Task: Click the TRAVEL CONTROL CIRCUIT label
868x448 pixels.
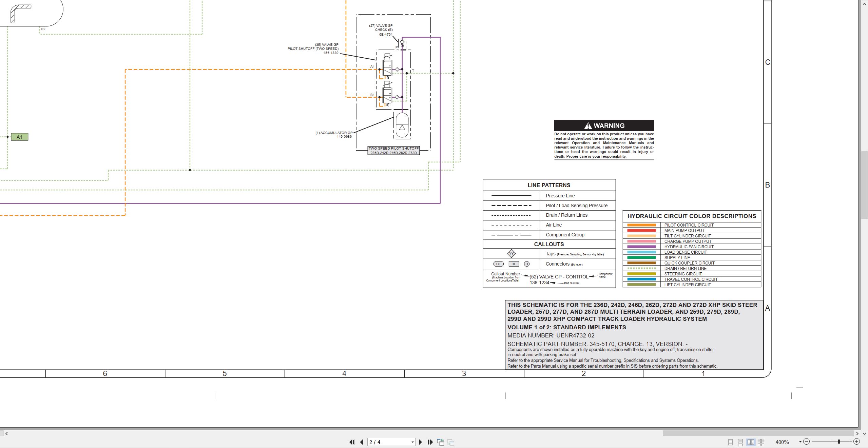Action: pos(691,279)
